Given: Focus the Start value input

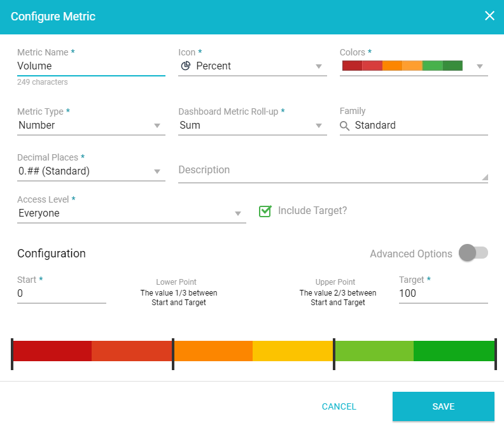Looking at the screenshot, I should 61,293.
